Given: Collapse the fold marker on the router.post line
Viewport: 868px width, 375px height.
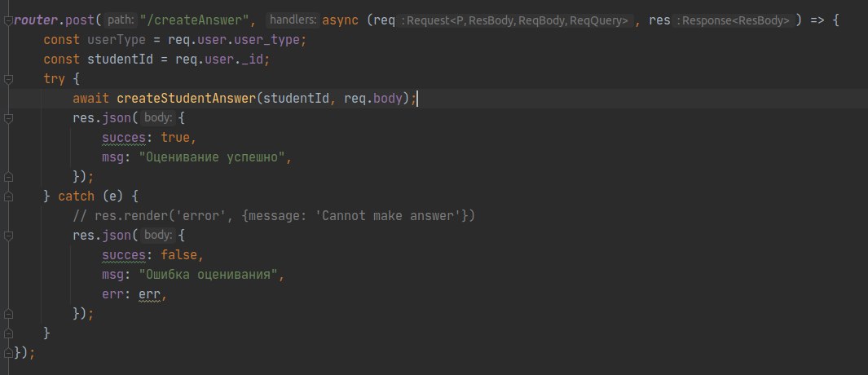Looking at the screenshot, I should coord(8,21).
